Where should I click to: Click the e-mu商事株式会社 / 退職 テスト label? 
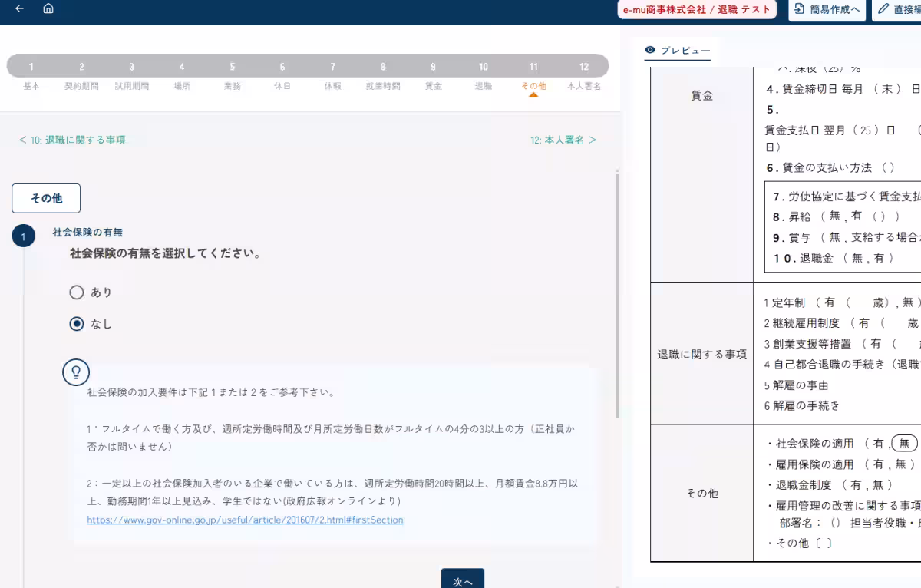tap(697, 10)
